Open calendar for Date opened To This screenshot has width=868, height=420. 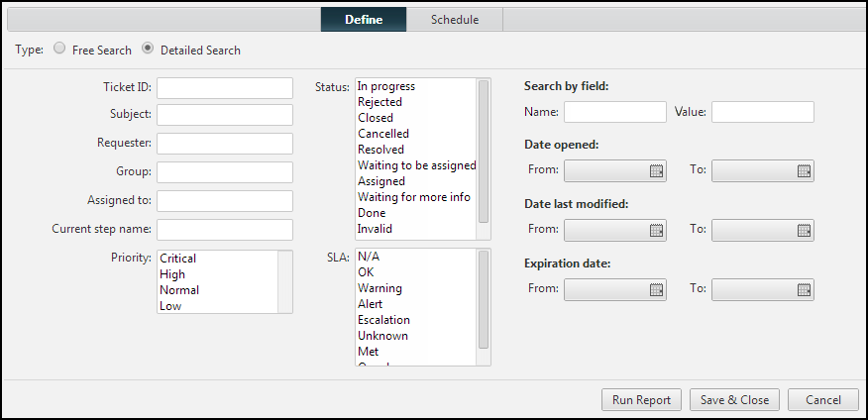click(804, 170)
